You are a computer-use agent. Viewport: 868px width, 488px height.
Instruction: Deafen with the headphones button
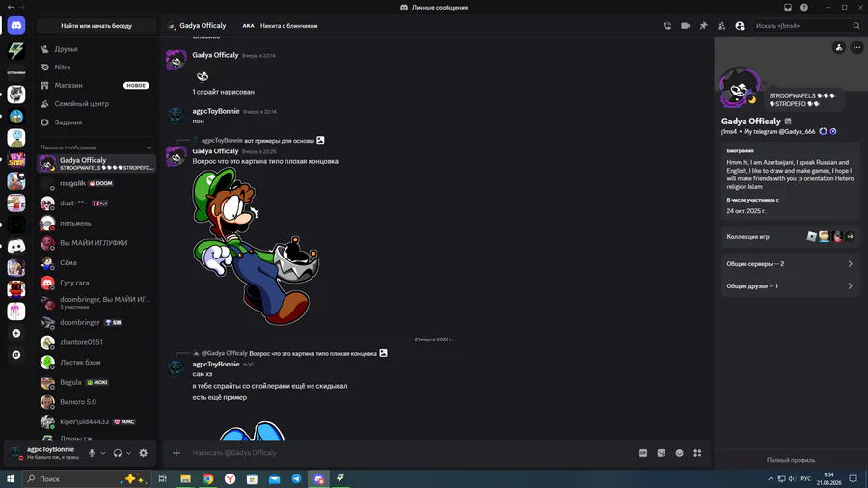pos(118,453)
